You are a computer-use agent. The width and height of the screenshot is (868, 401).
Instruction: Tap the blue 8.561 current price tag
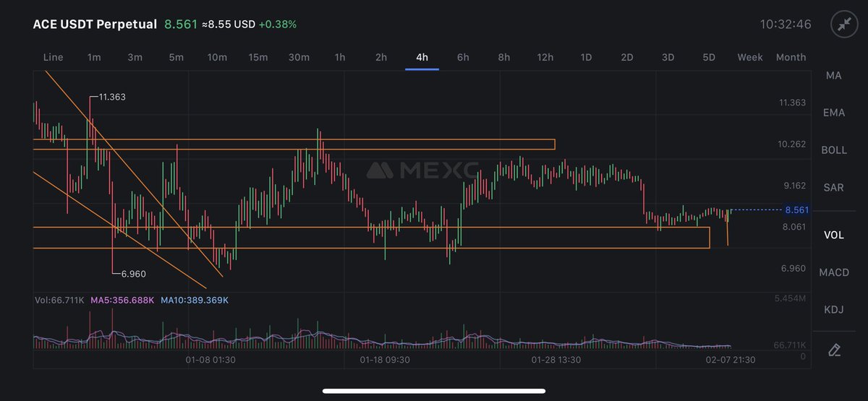[796, 210]
